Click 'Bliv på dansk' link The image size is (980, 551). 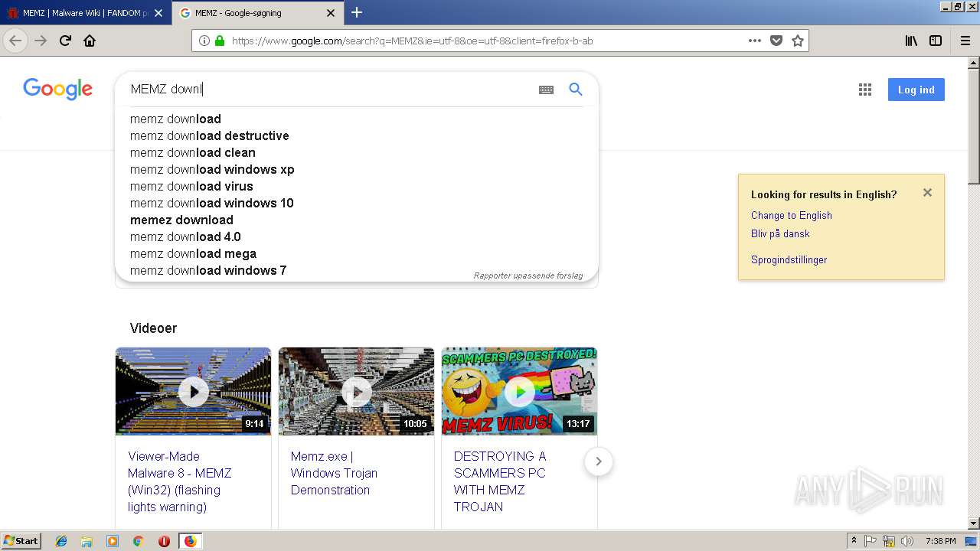point(780,233)
